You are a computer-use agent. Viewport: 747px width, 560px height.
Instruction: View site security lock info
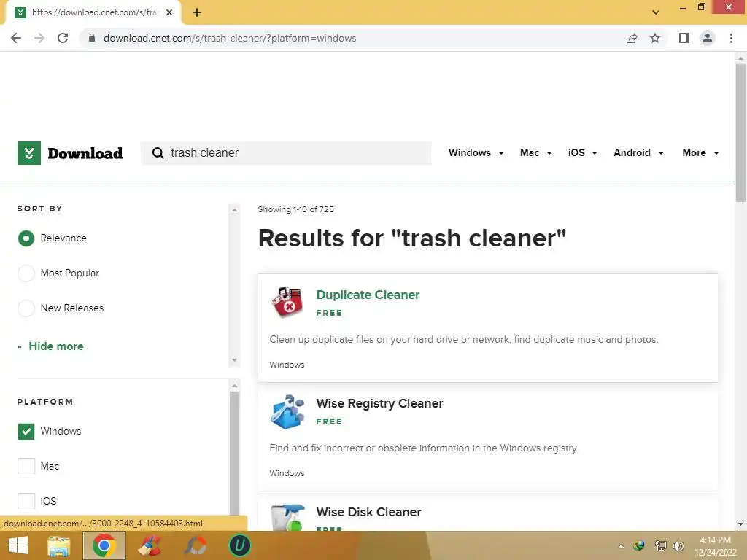[x=92, y=38]
